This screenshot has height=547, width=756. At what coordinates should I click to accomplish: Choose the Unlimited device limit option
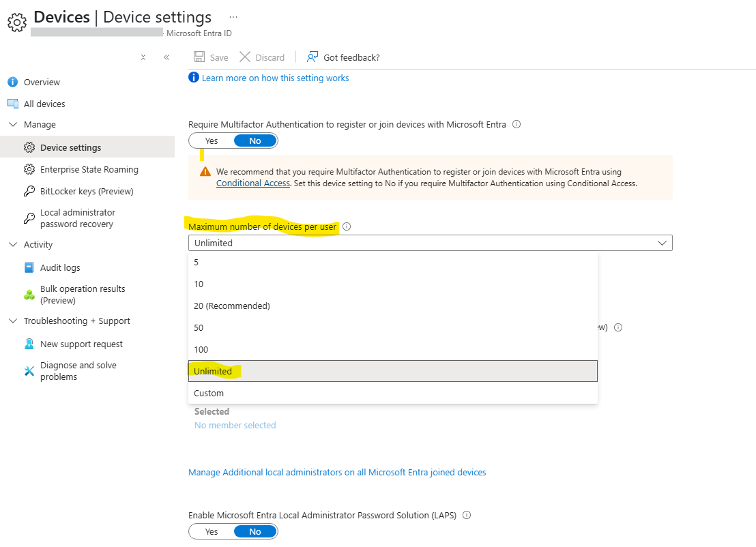point(393,371)
